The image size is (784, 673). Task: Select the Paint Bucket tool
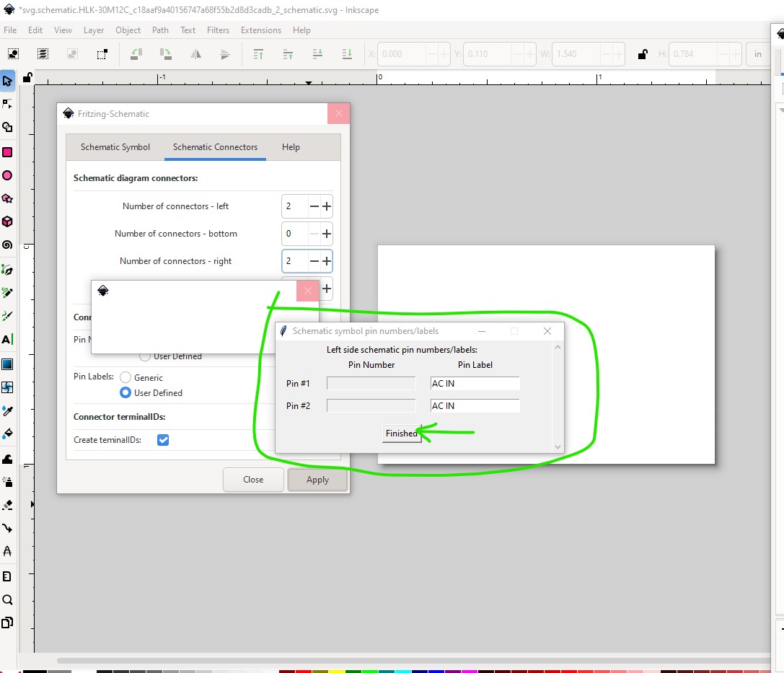pyautogui.click(x=7, y=434)
